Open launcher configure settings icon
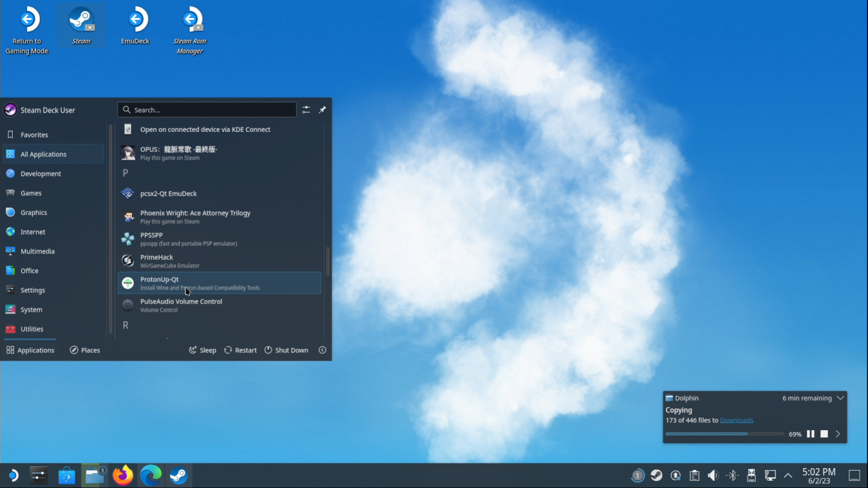The width and height of the screenshot is (868, 488). [x=306, y=110]
